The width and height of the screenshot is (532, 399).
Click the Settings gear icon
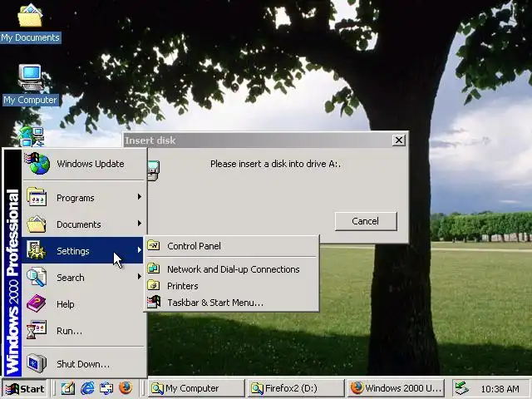(x=36, y=250)
